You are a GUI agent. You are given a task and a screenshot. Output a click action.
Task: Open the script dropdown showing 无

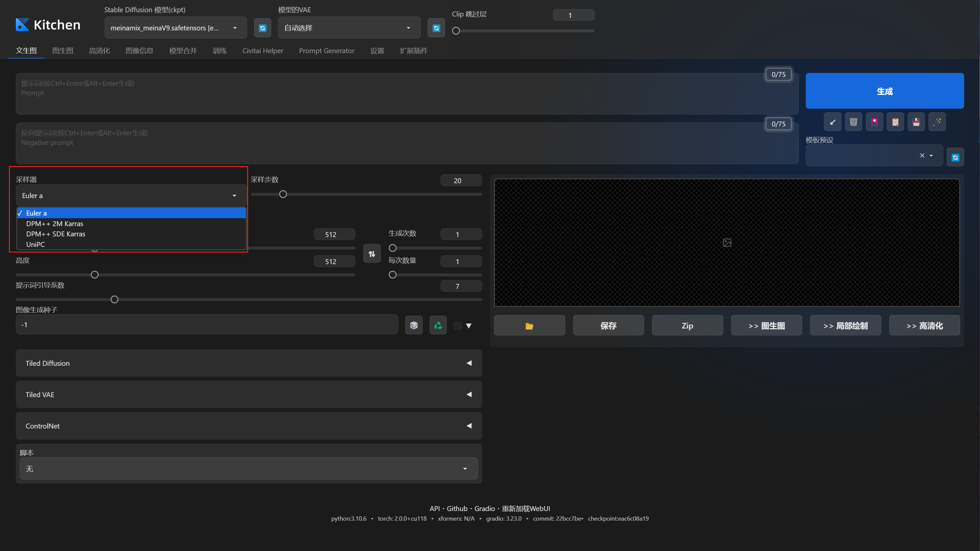249,469
